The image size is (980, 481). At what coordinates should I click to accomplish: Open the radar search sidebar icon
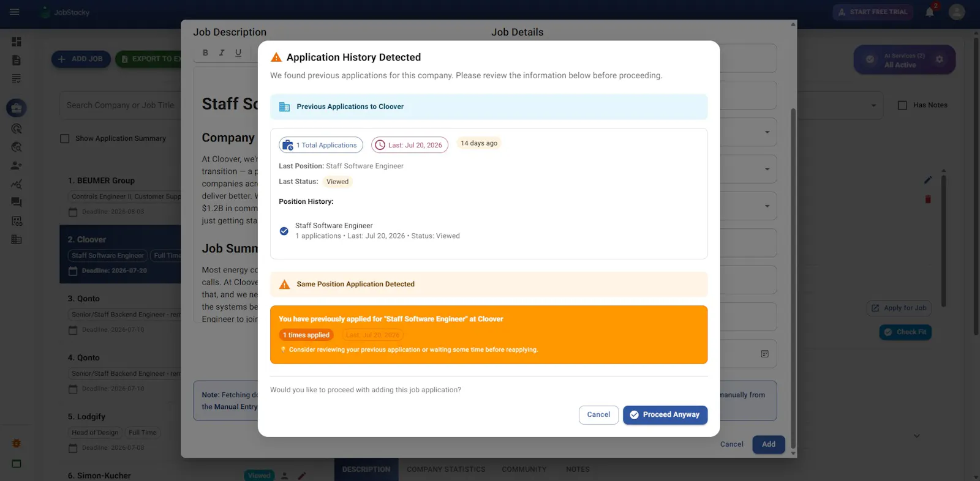tap(17, 129)
